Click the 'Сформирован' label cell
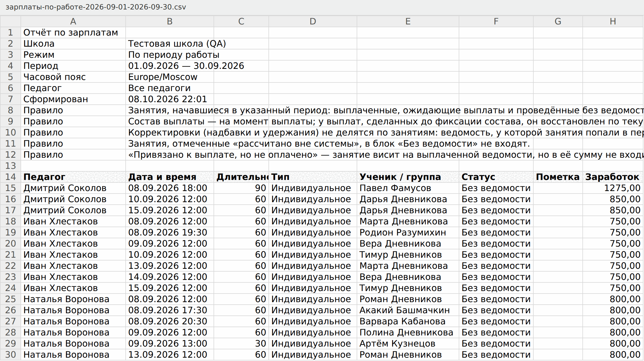The width and height of the screenshot is (644, 361). click(73, 99)
